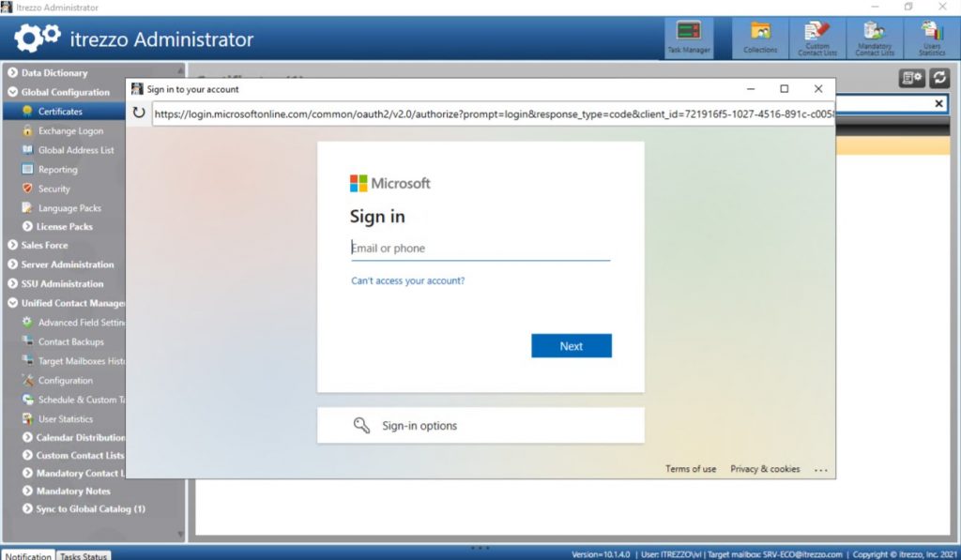Click the Configuration tools icon
961x560 pixels.
(27, 380)
